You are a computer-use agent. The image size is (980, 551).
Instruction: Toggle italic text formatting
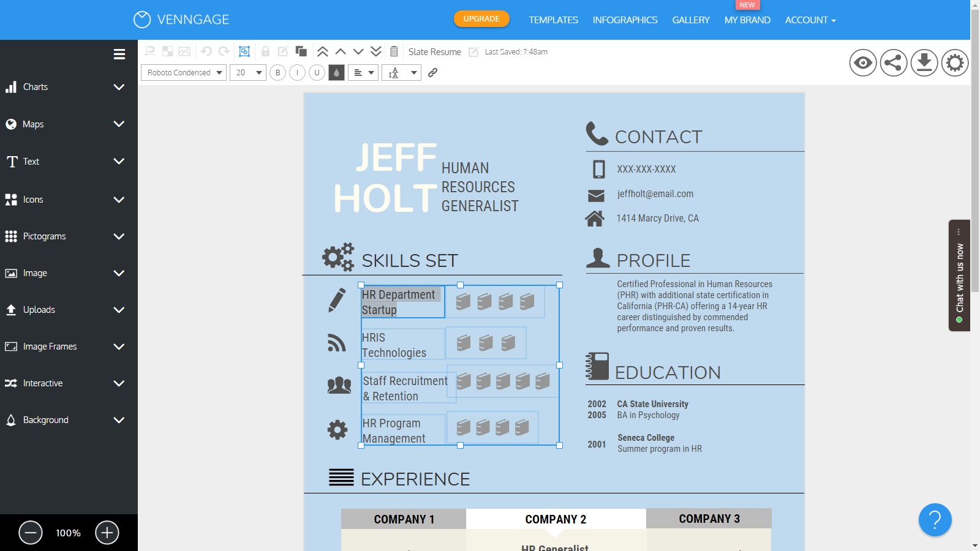[297, 73]
